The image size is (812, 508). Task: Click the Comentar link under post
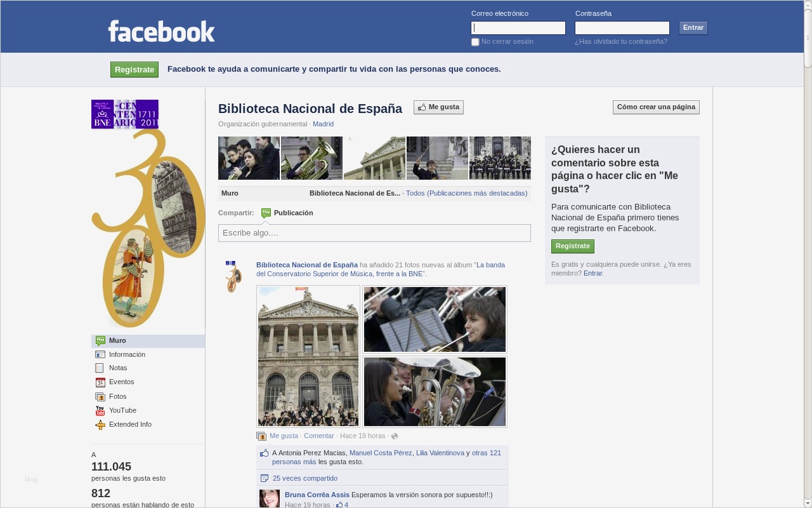(319, 436)
